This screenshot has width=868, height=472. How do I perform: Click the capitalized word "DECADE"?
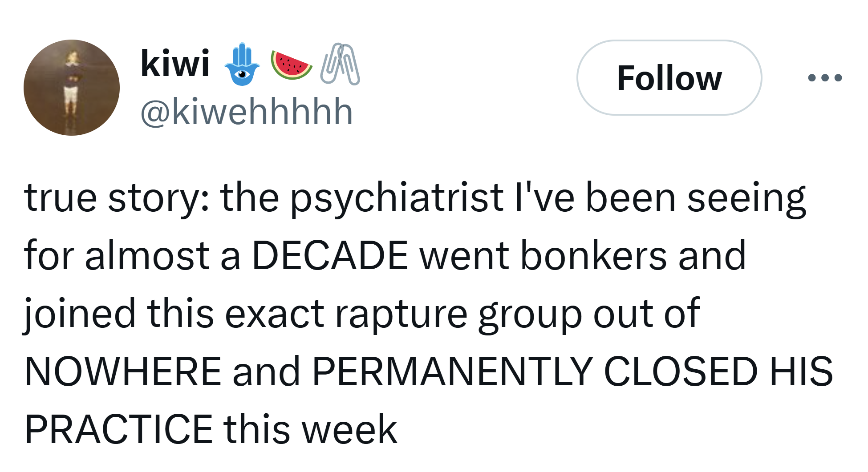click(330, 255)
